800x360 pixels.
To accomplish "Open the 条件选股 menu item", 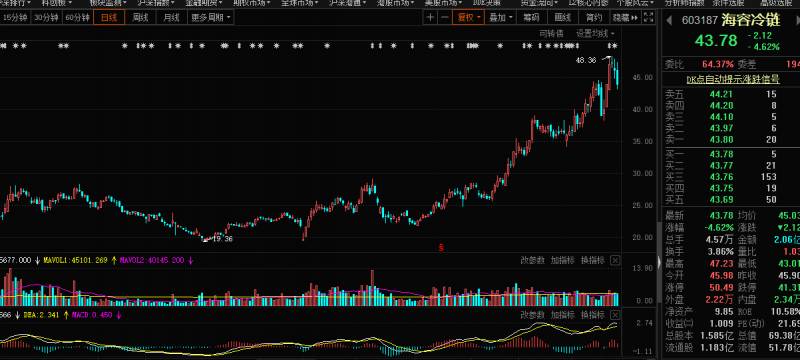I will pos(728,3).
